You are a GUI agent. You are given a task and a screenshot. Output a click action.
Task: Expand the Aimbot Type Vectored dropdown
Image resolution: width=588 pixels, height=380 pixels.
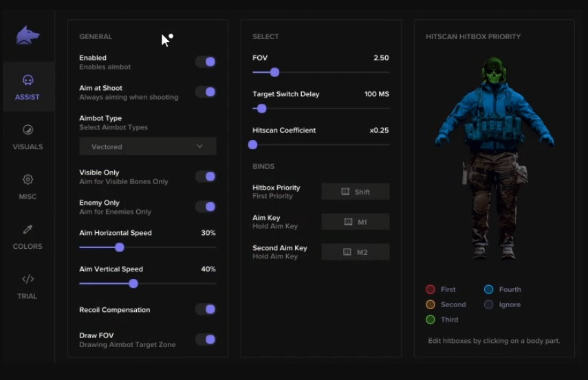(x=147, y=146)
